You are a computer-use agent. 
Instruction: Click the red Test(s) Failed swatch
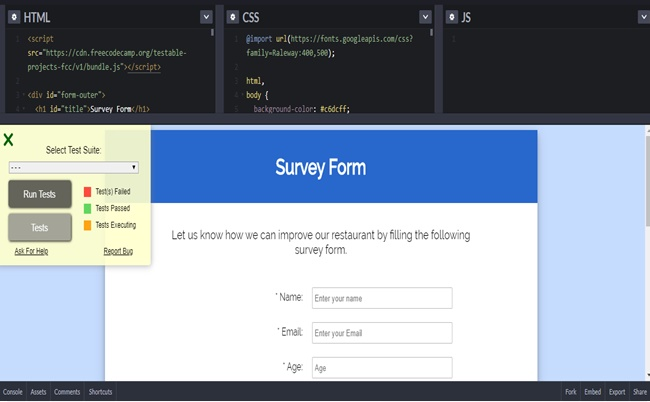tap(87, 191)
